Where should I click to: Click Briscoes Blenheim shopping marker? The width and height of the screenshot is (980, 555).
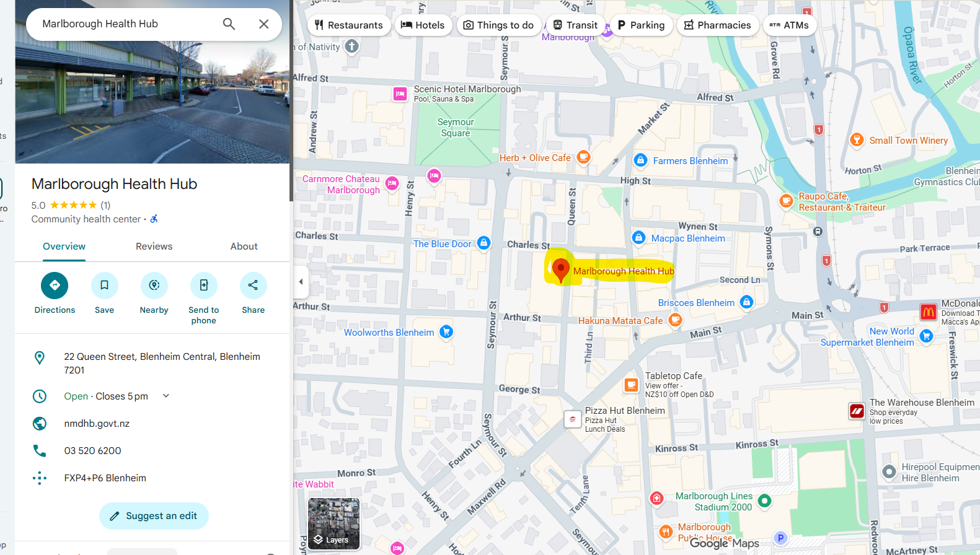coord(747,302)
